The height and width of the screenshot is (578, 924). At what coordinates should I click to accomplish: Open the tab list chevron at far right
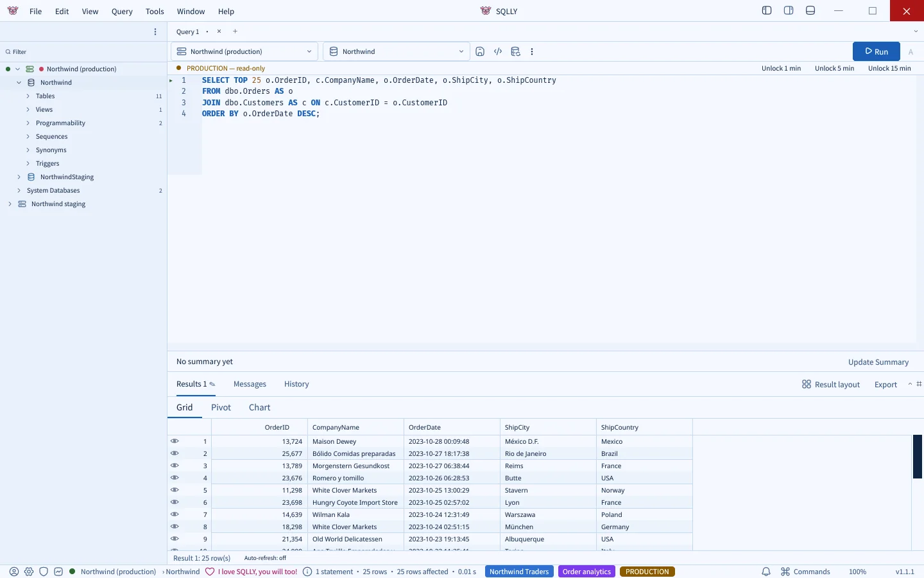[x=916, y=31]
